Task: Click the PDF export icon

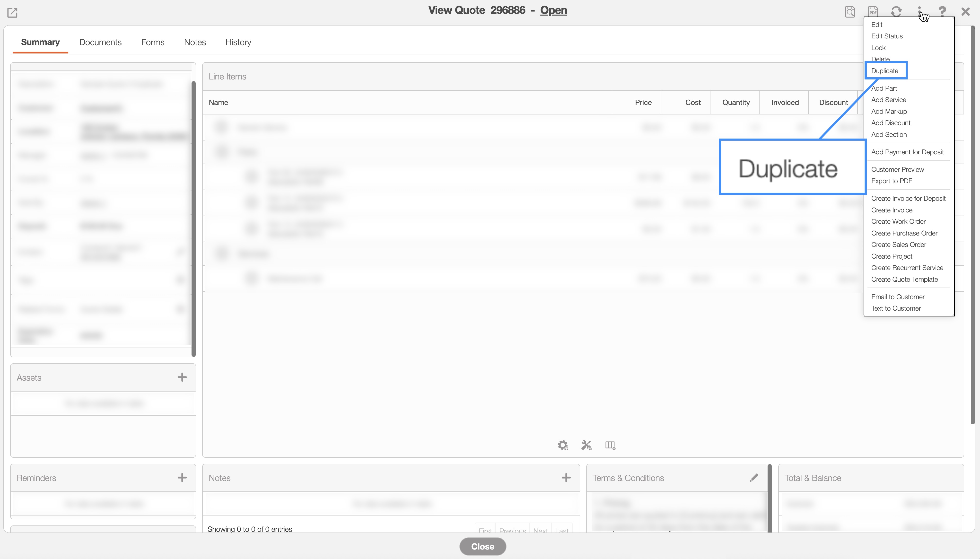Action: [873, 11]
